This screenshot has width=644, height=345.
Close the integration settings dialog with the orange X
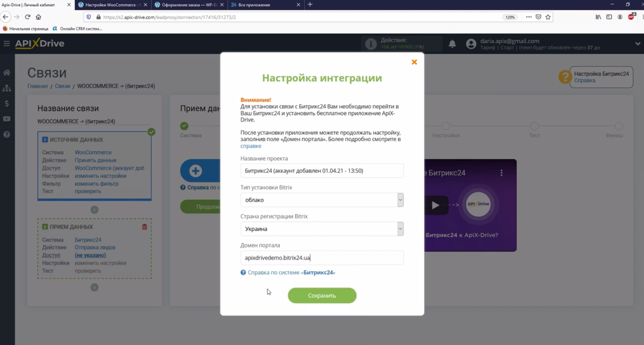point(414,62)
